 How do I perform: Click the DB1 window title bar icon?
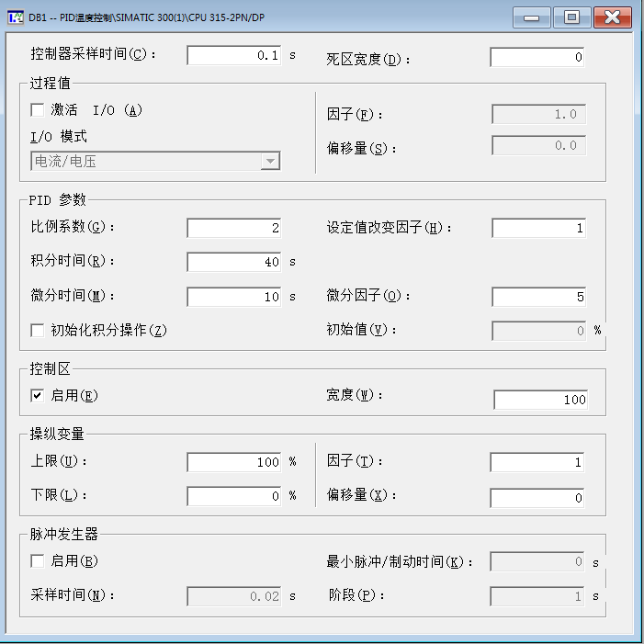coord(16,17)
